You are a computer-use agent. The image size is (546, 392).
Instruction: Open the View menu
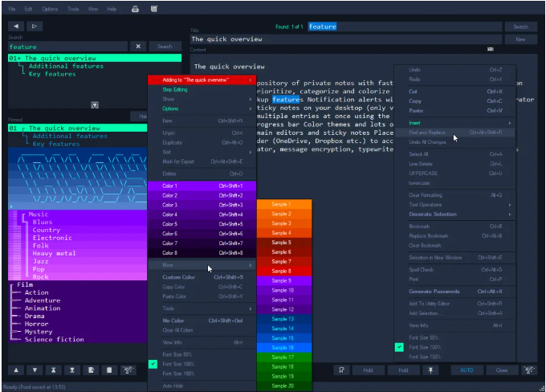pos(92,9)
